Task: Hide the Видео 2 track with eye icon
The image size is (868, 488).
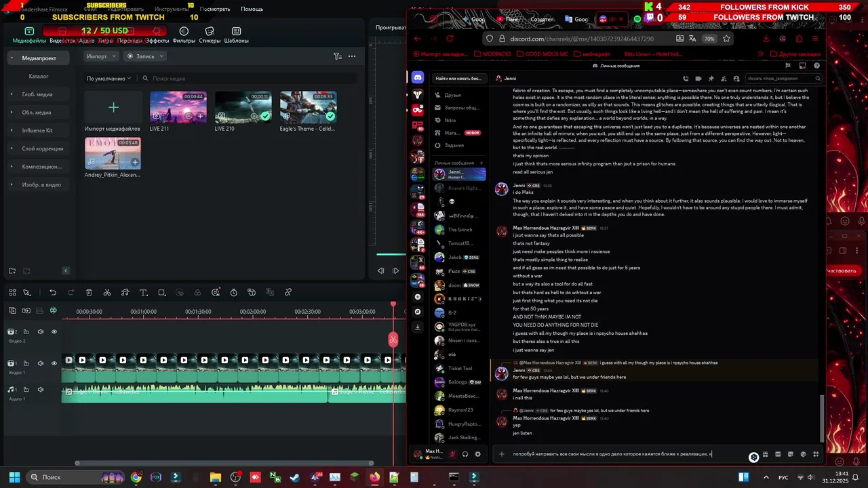Action: (x=54, y=332)
